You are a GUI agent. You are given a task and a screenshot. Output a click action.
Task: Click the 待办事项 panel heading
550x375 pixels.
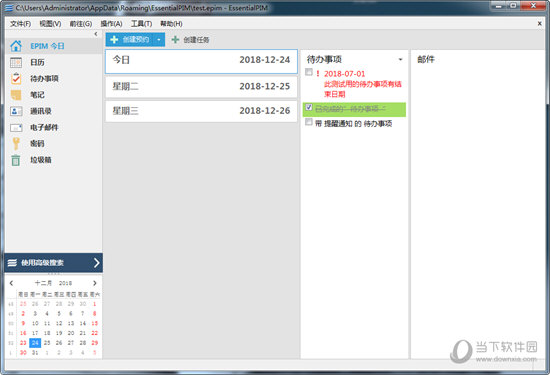(x=324, y=59)
